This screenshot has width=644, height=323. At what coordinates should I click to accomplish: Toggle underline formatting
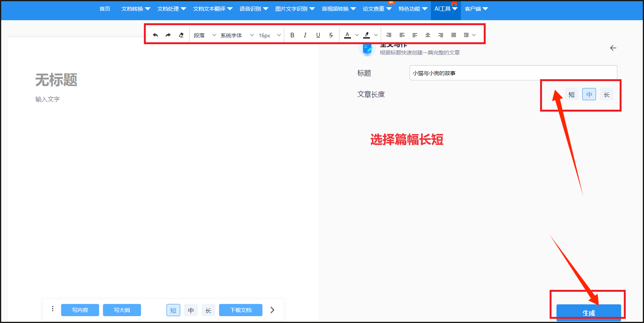click(318, 35)
